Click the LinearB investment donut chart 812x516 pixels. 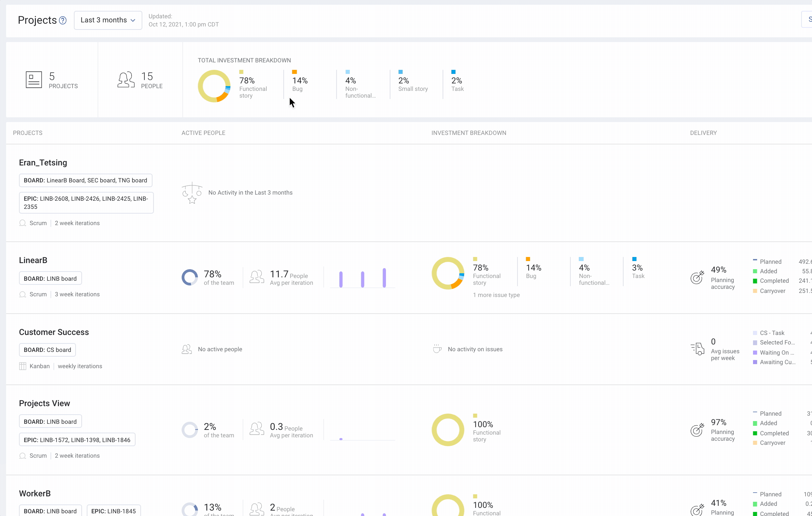coord(448,273)
